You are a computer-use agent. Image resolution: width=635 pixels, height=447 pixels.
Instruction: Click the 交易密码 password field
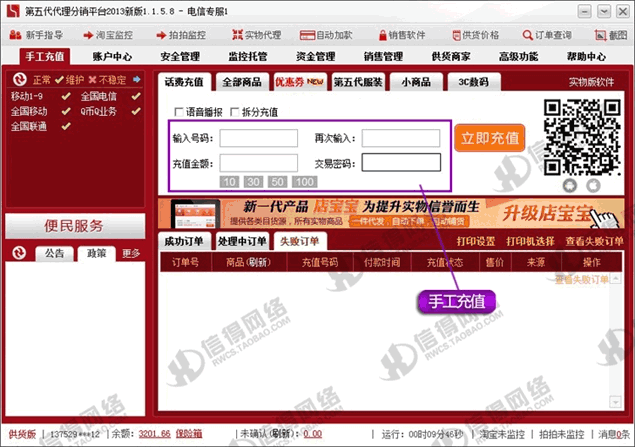[x=400, y=163]
